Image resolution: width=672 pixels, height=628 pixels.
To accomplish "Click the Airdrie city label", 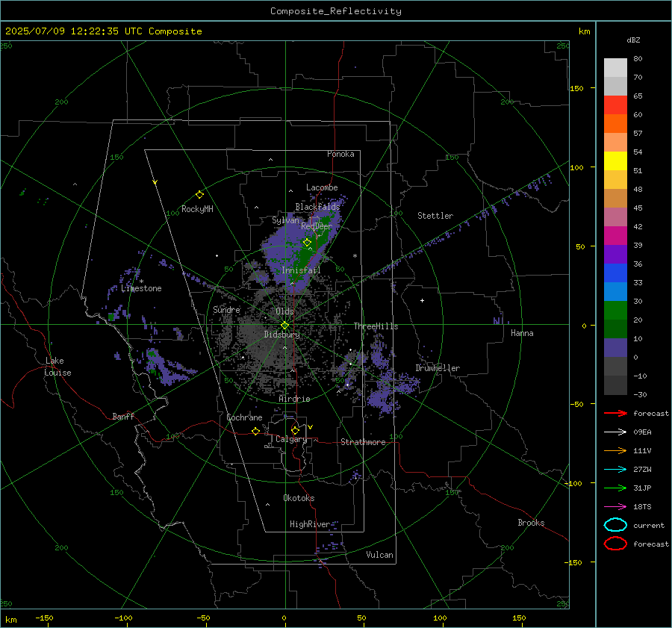I will click(x=294, y=399).
